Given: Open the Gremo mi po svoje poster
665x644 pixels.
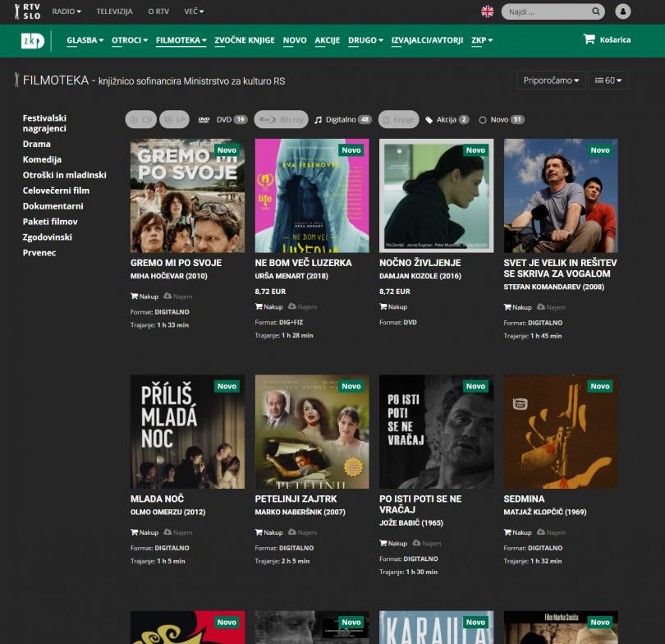Looking at the screenshot, I should click(187, 195).
